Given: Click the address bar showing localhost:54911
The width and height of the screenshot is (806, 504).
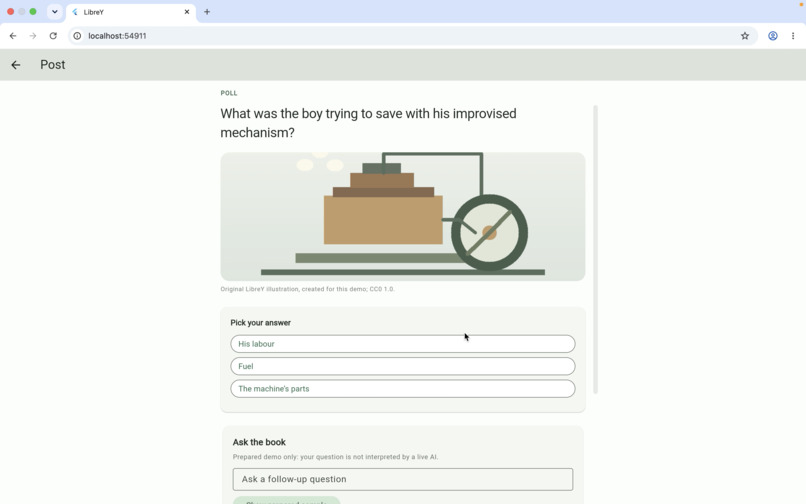Looking at the screenshot, I should (411, 36).
